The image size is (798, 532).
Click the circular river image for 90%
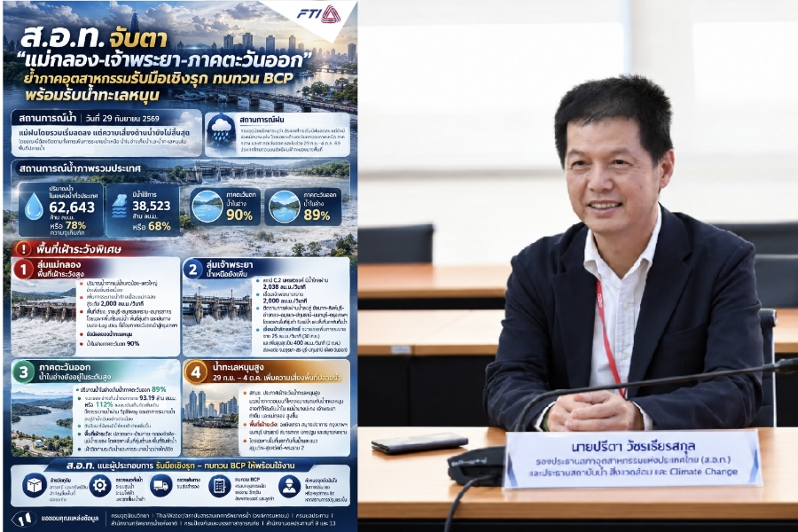207,207
